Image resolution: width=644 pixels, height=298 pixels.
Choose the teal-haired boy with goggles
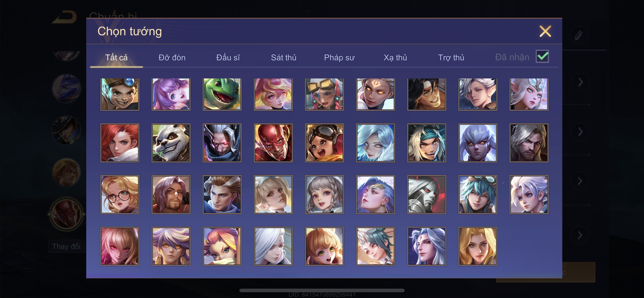[478, 195]
